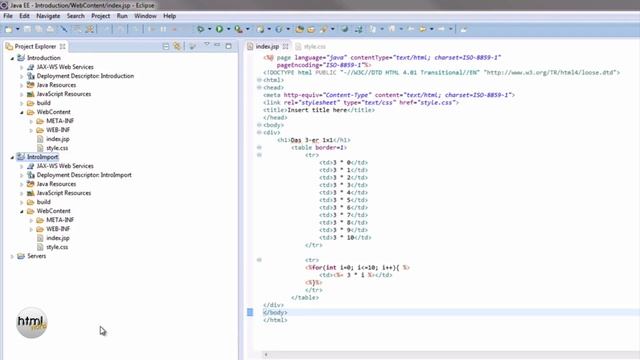Select JAX-WS Web Services under Introduction
640x360 pixels.
click(64, 67)
